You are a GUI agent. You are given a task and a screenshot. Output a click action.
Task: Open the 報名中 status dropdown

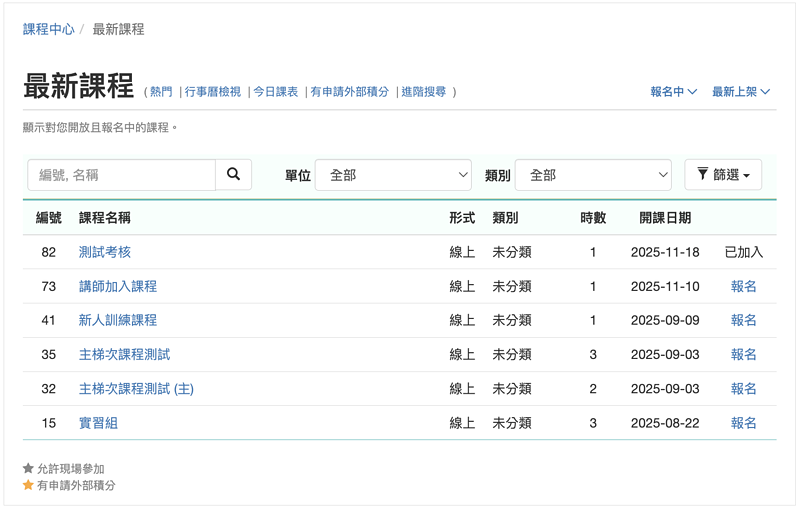coord(673,92)
